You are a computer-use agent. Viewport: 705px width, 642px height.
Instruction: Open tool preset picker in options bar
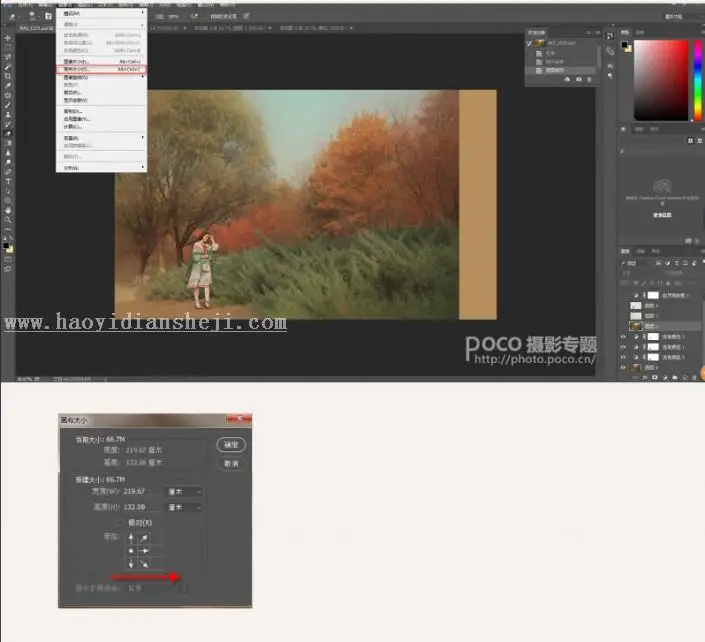(x=14, y=17)
